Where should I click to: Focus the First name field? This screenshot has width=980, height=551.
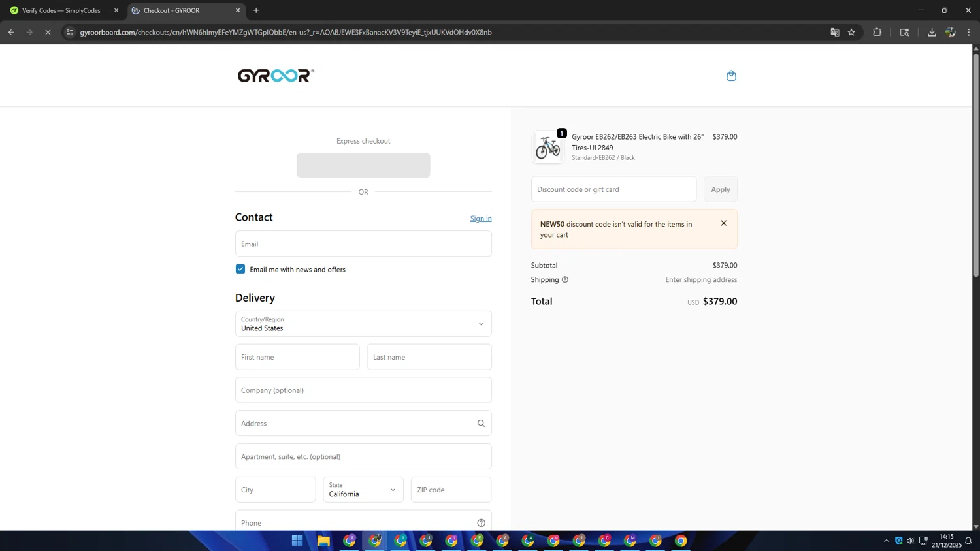[297, 357]
